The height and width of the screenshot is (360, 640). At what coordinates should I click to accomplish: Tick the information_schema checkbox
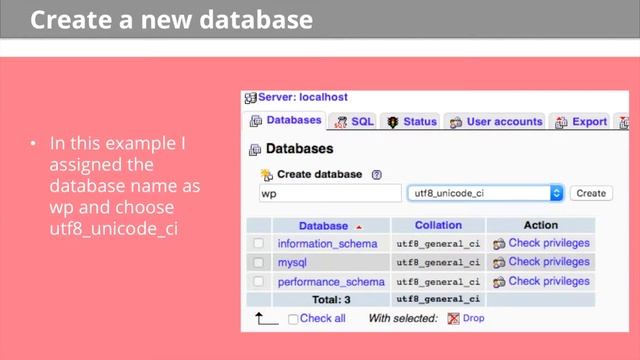pyautogui.click(x=258, y=243)
